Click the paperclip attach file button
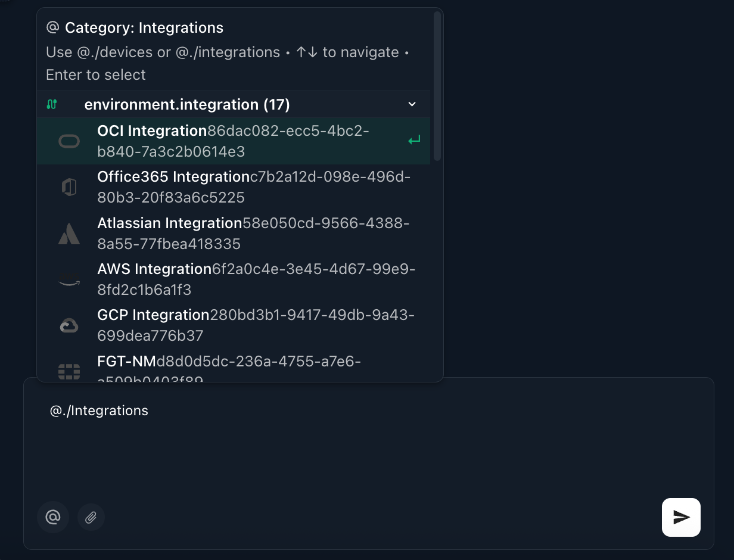 coord(91,517)
